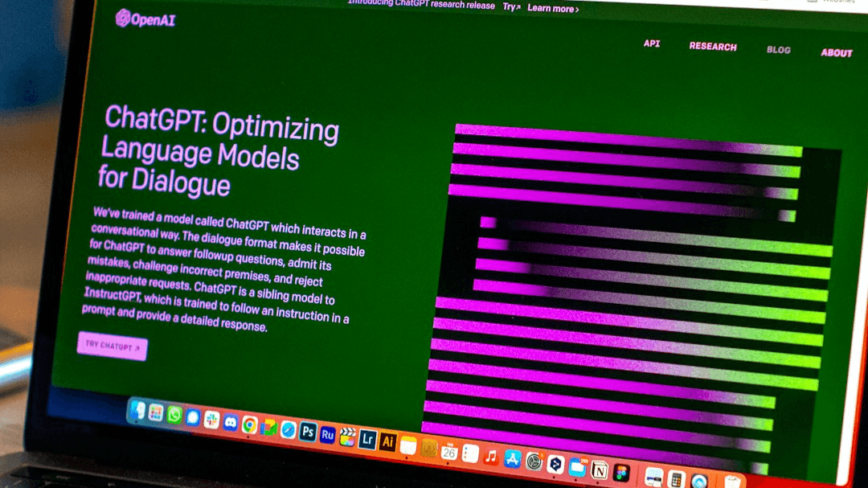Launch Adobe Premiere Rush from the dock
The height and width of the screenshot is (488, 868).
[328, 435]
